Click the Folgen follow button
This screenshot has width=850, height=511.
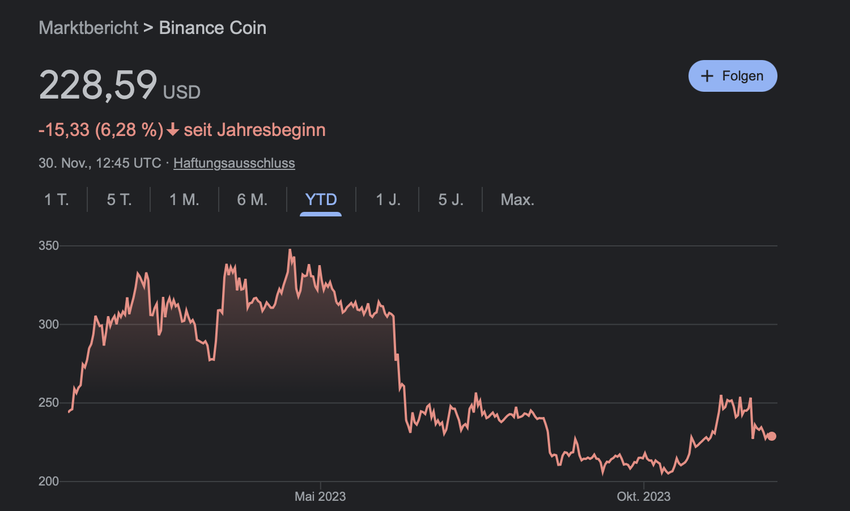coord(732,76)
